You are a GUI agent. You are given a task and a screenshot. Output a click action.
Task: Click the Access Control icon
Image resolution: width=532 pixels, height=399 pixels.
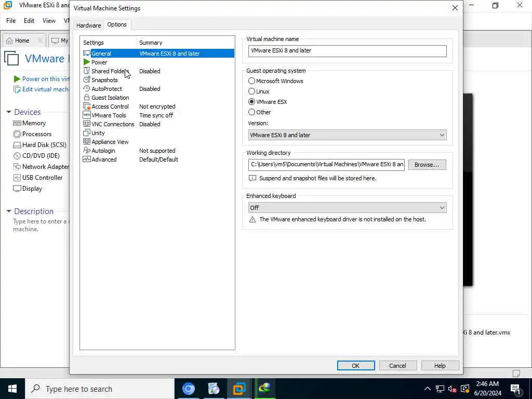[87, 106]
